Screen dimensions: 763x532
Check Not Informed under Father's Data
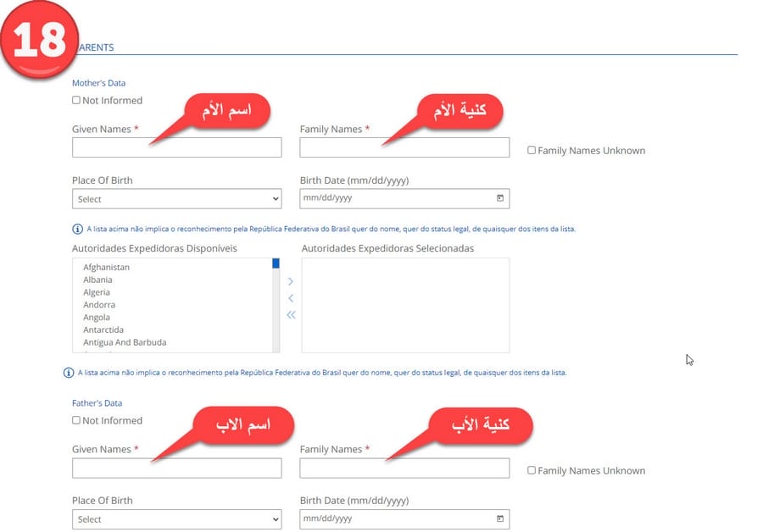(76, 420)
